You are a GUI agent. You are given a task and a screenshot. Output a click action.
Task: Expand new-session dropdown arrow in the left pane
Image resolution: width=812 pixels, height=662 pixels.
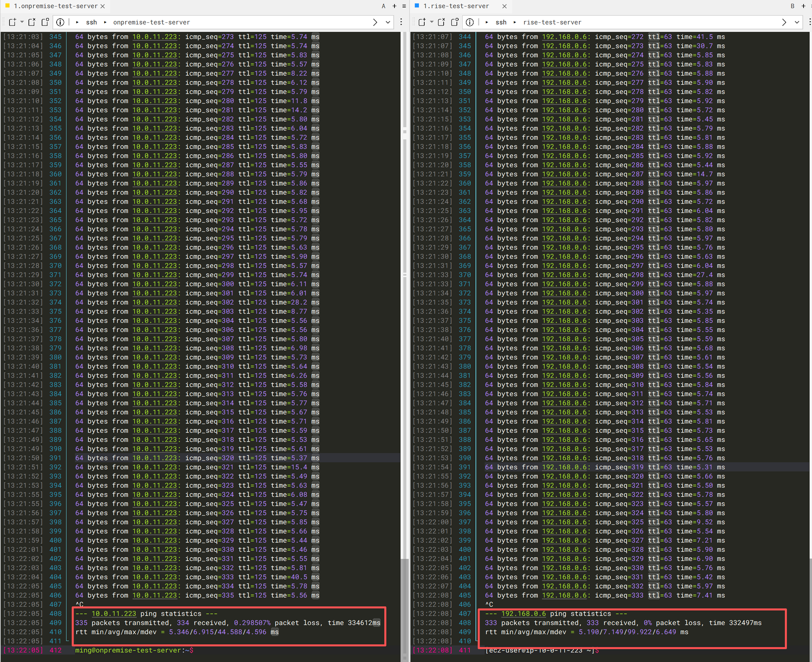coord(22,22)
